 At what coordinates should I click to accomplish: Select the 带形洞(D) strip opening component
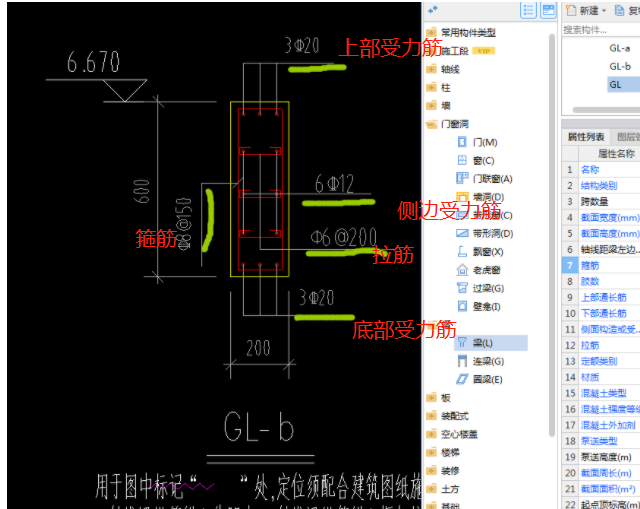point(484,233)
